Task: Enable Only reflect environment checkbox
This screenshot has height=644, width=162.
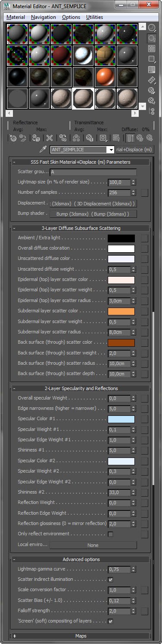Action: point(110,534)
